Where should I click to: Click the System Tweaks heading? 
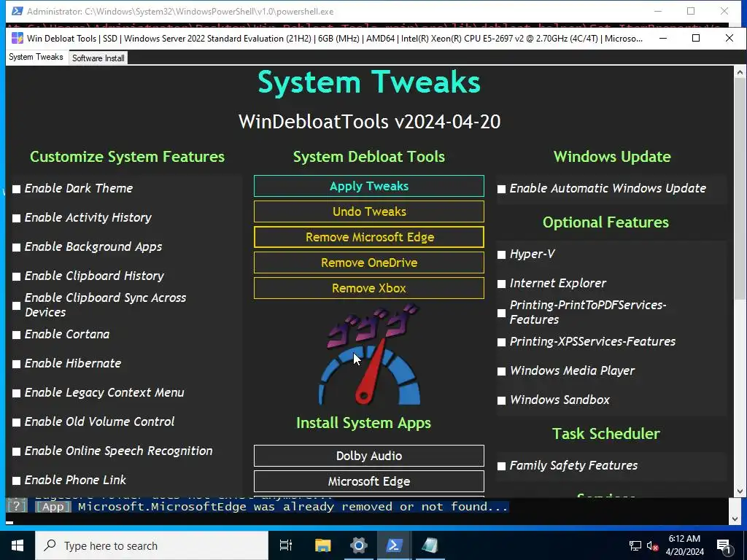(368, 82)
